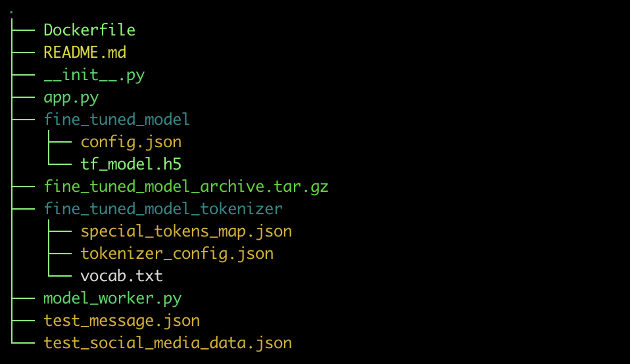Click the tf_model.h5 file
The height and width of the screenshot is (364, 630).
click(131, 164)
